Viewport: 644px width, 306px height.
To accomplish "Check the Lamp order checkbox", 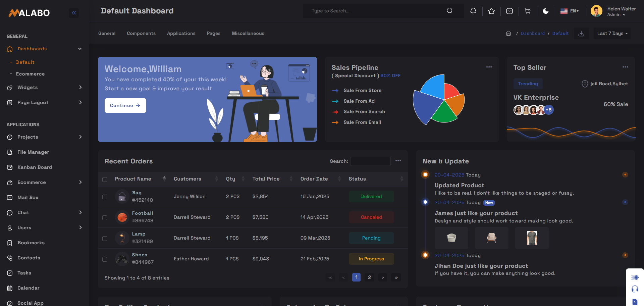I will pyautogui.click(x=105, y=239).
